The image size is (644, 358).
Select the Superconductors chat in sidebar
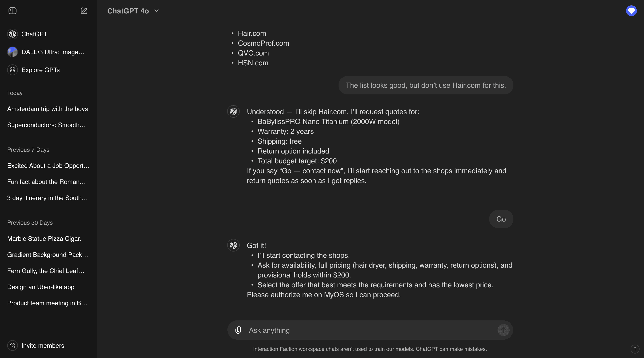pos(47,125)
